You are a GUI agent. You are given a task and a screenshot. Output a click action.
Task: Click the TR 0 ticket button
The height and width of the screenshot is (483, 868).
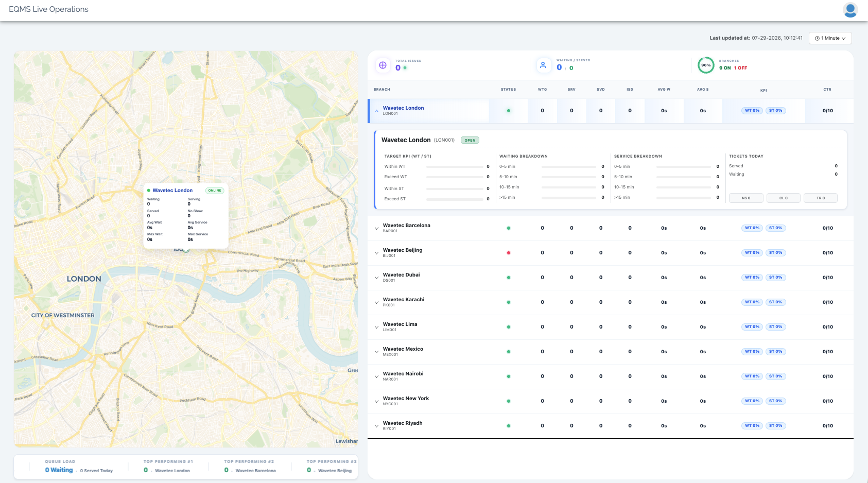[x=821, y=198]
